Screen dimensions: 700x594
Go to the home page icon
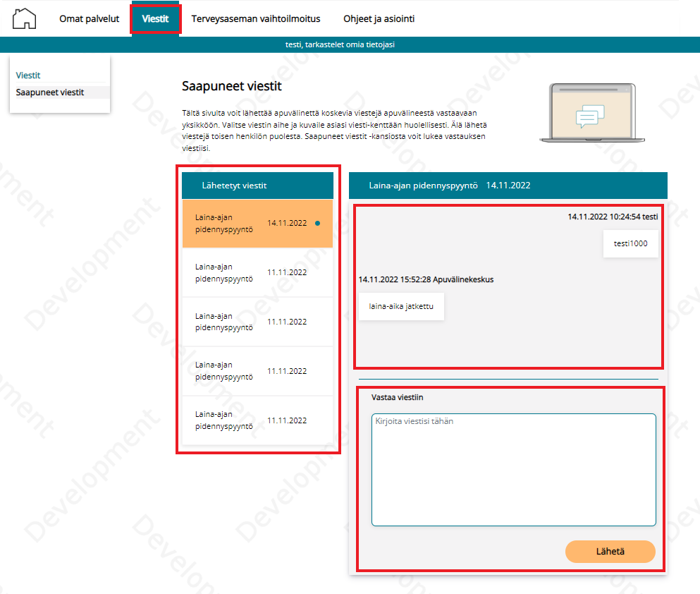coord(25,18)
